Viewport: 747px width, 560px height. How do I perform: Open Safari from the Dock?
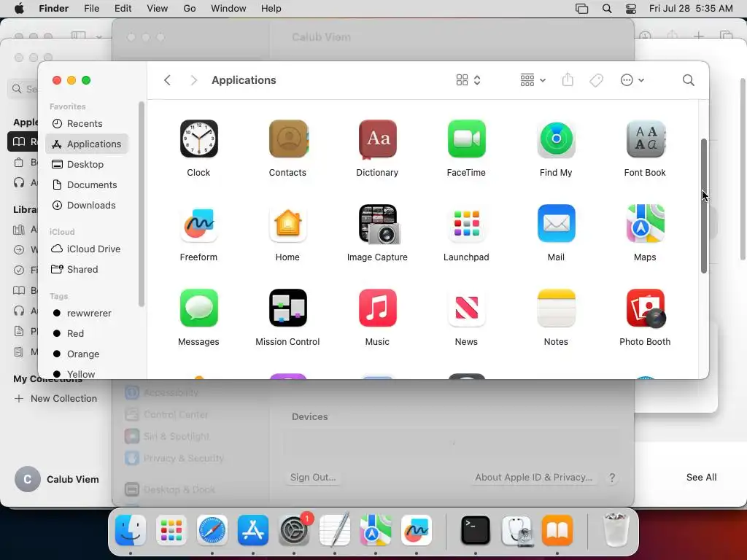pyautogui.click(x=212, y=530)
